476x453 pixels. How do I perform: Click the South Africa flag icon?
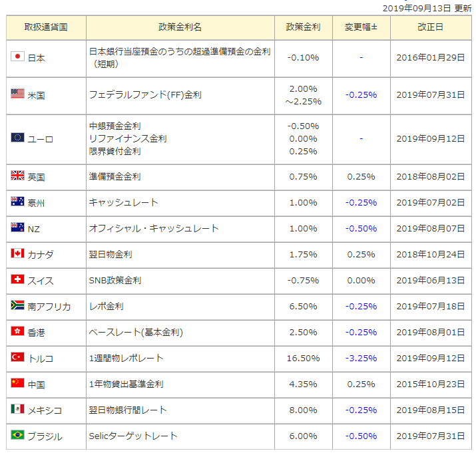[x=17, y=305]
